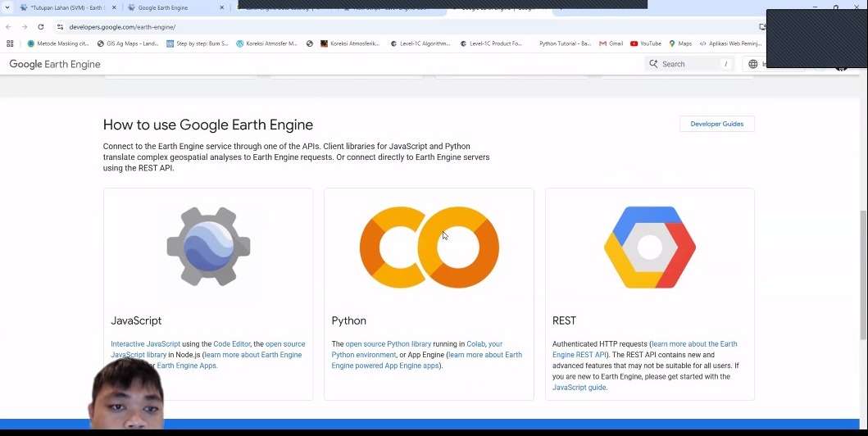Viewport: 868px width, 436px height.
Task: Open Step by step: Burn S bookmark
Action: click(198, 43)
